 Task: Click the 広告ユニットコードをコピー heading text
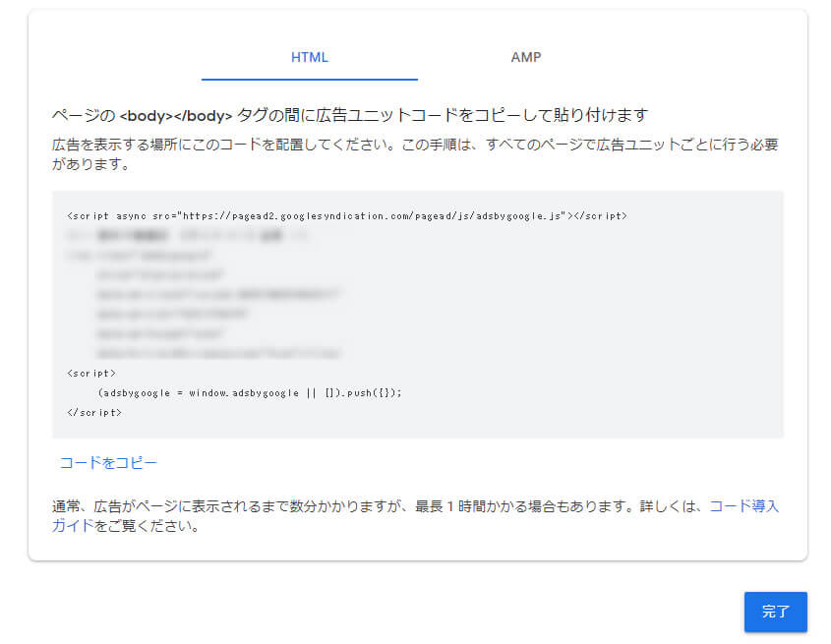pyautogui.click(x=472, y=115)
